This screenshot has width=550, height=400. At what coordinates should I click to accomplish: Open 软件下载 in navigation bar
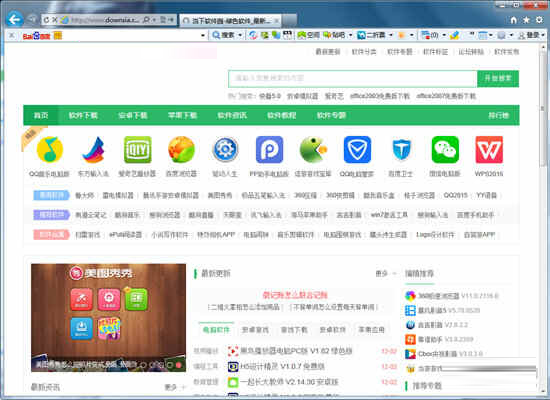tap(83, 115)
